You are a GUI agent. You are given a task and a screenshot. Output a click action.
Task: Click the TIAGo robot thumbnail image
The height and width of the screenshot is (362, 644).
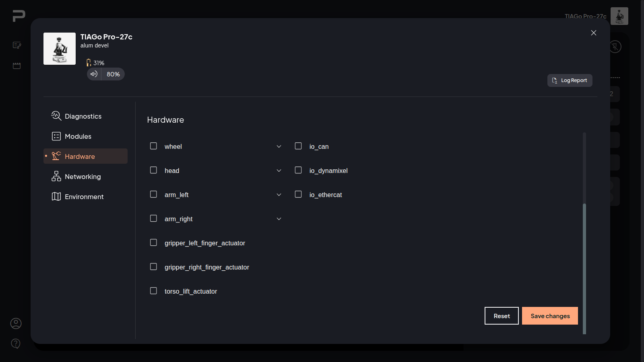coord(60,49)
